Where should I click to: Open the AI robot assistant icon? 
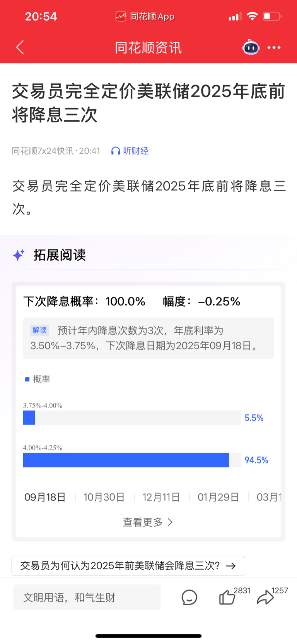pos(251,47)
